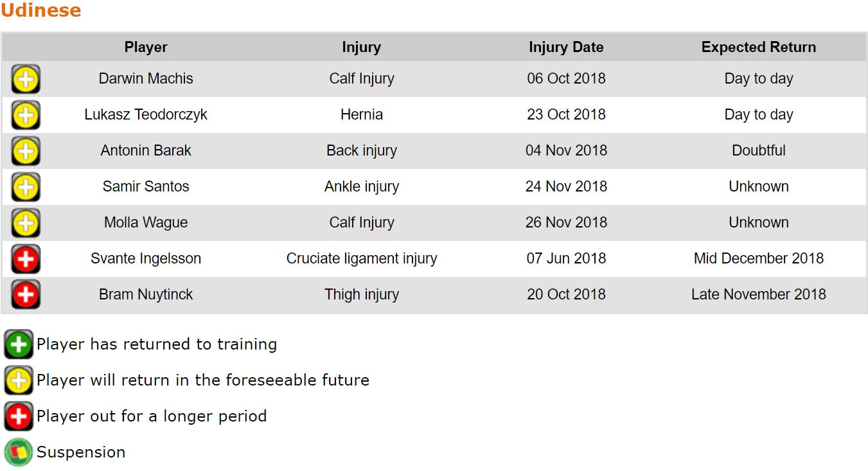Click Molla Wague's yellow status icon
Screen dimensions: 868x471
point(26,223)
